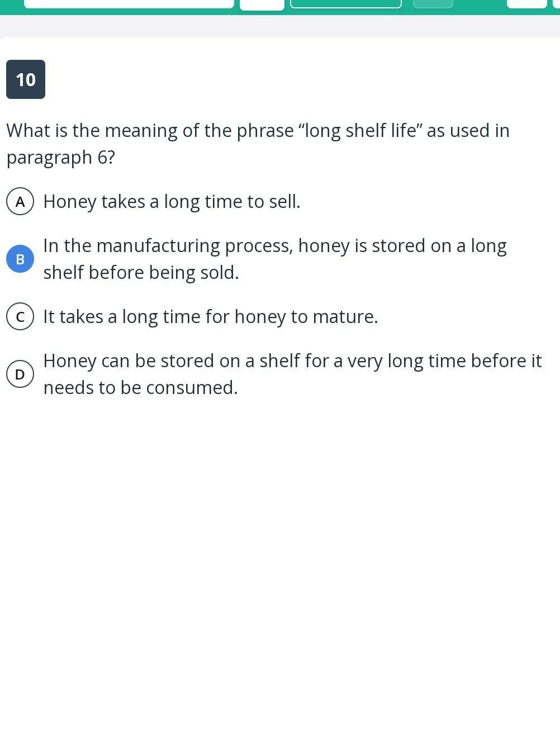This screenshot has height=740, width=560.
Task: Click the dark question number 10 badge
Action: (x=26, y=79)
